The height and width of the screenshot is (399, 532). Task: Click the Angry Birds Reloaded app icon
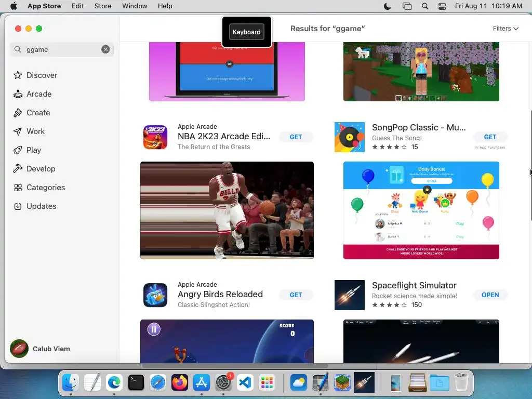pos(155,295)
